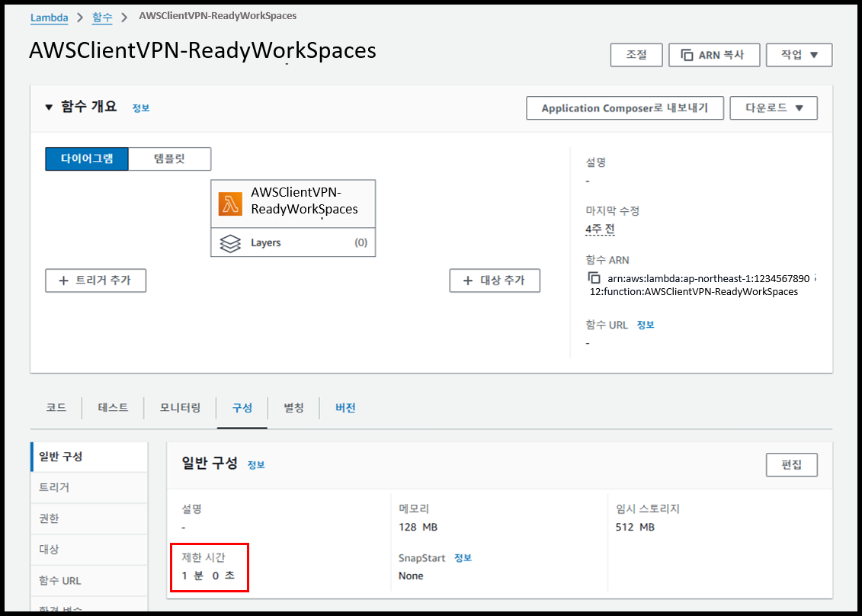Select the 구성 tab
Screen dimensions: 862x616
(242, 408)
